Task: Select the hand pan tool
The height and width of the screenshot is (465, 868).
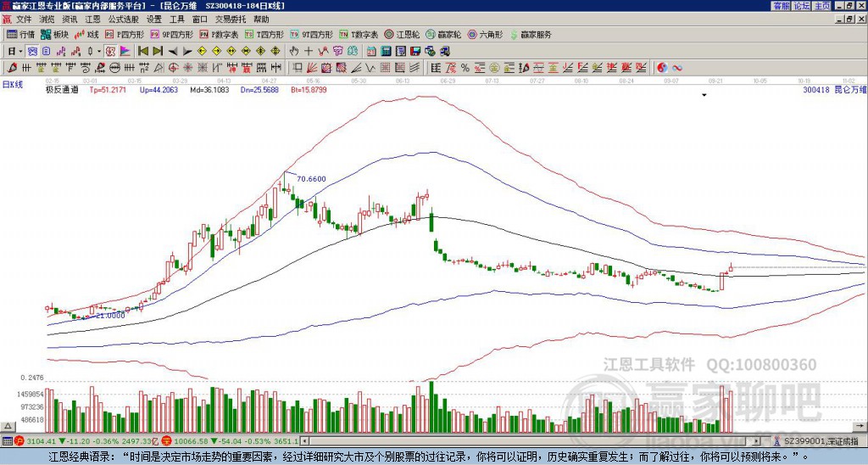Action: click(294, 52)
